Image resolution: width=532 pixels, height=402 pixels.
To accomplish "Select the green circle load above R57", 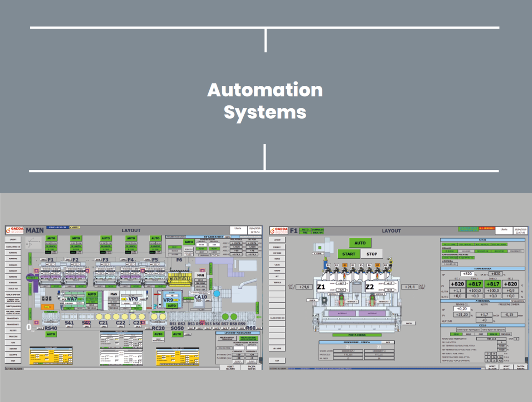I will (225, 317).
